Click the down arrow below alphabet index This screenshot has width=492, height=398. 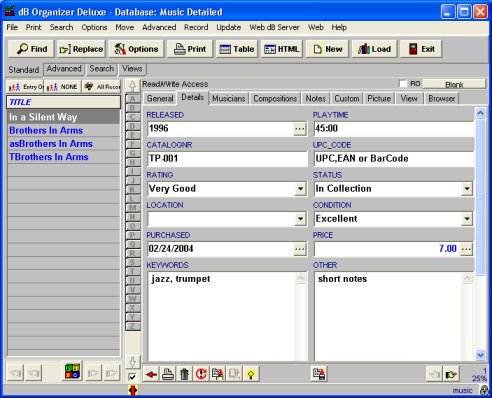(x=132, y=362)
